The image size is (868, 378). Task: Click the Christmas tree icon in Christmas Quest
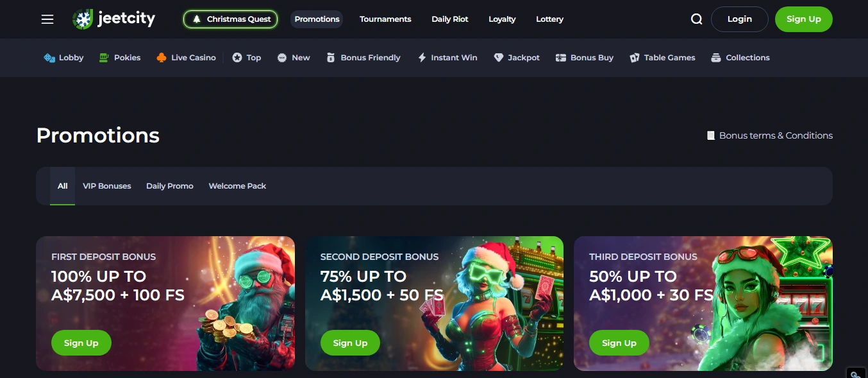coord(197,19)
